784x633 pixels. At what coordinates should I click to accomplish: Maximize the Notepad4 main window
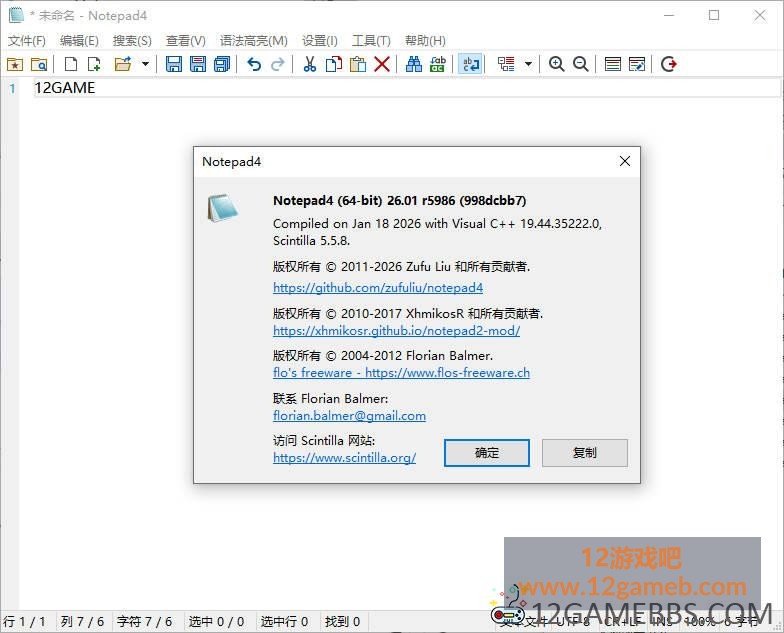[x=714, y=16]
